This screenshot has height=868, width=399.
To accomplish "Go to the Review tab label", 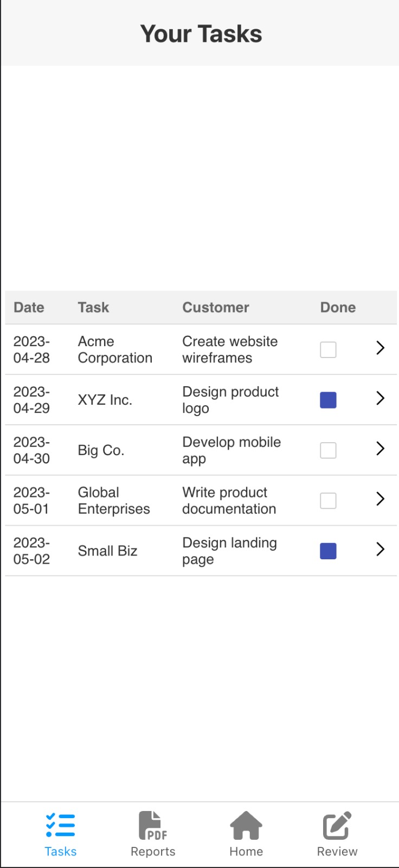I will (337, 851).
